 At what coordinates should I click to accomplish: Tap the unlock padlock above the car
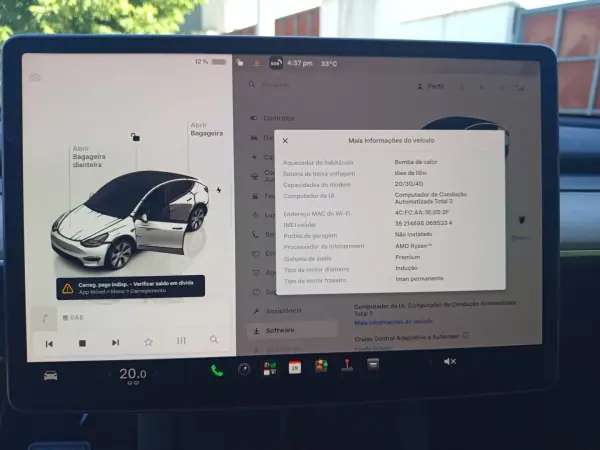click(135, 137)
